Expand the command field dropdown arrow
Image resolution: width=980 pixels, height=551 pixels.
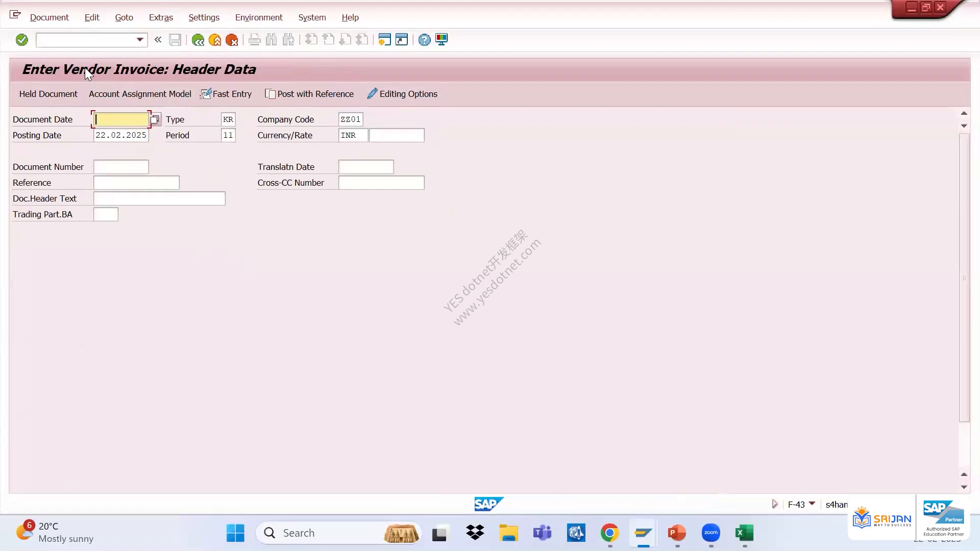(139, 40)
